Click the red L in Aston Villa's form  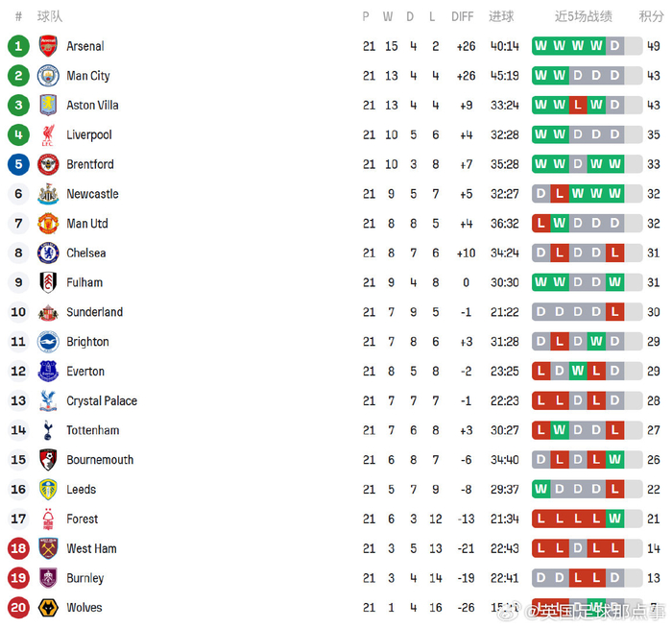[x=578, y=106]
